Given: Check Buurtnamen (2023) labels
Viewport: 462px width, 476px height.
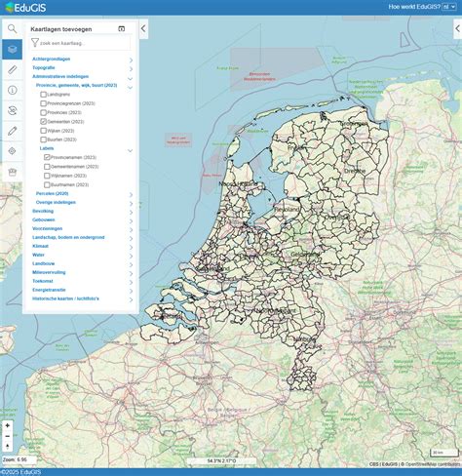Looking at the screenshot, I should 47,184.
